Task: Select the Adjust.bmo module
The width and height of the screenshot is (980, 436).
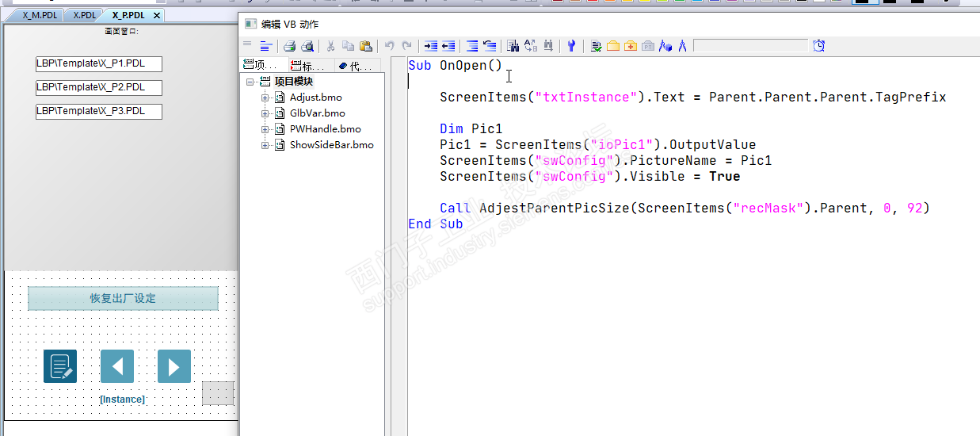Action: (316, 98)
